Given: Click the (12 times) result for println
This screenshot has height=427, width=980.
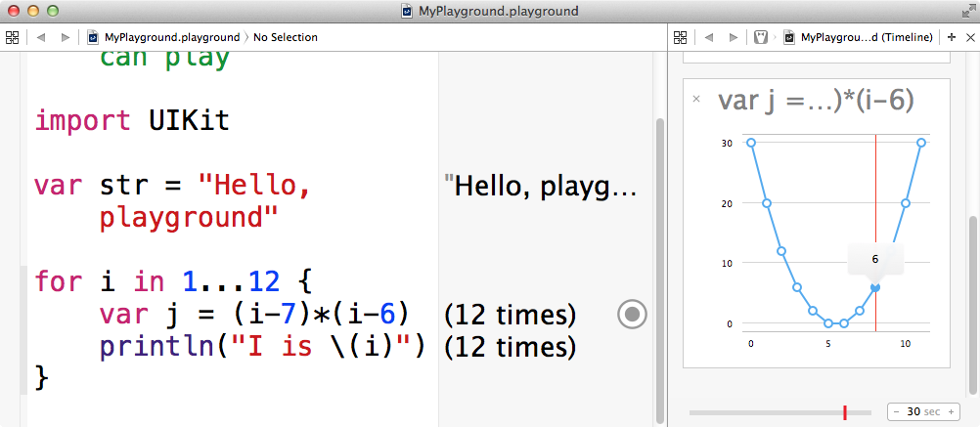Looking at the screenshot, I should click(510, 347).
